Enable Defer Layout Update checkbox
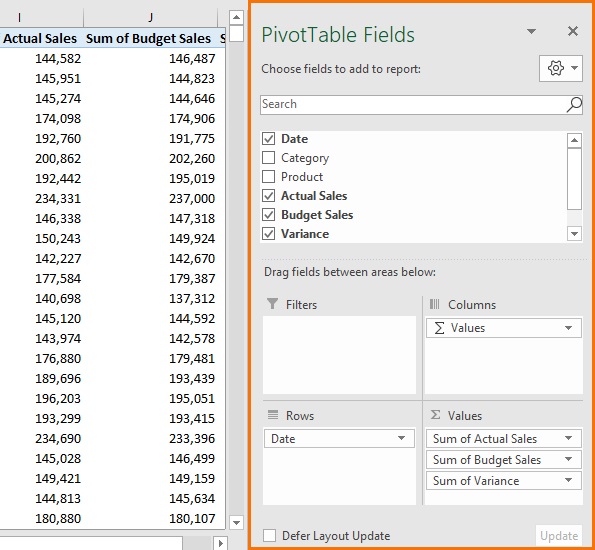Image resolution: width=595 pixels, height=550 pixels. click(269, 536)
